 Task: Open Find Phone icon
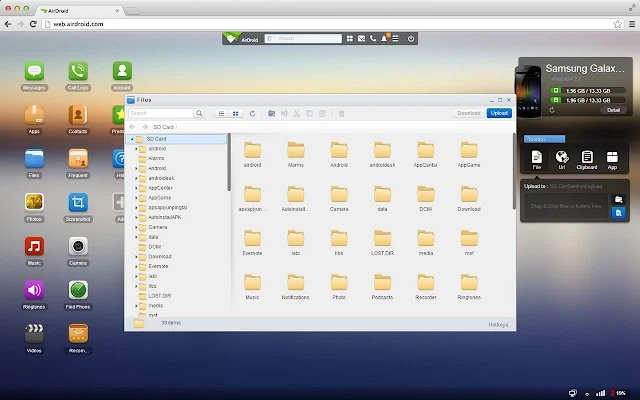(77, 290)
